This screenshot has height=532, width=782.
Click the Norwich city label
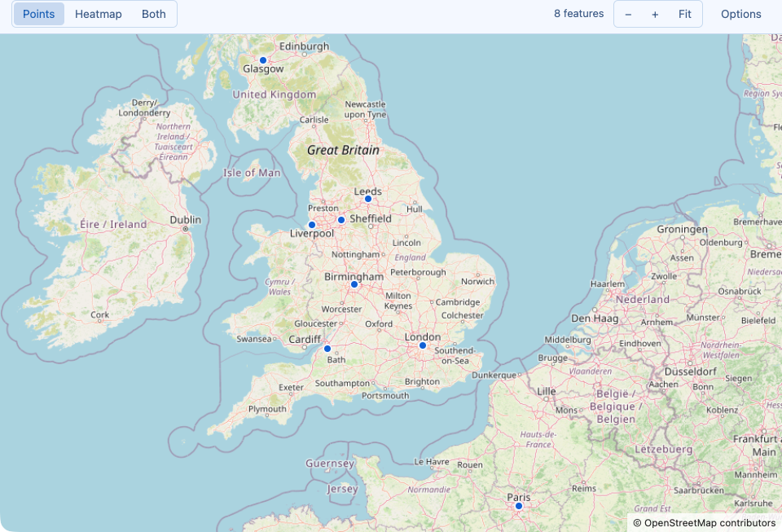coord(478,281)
